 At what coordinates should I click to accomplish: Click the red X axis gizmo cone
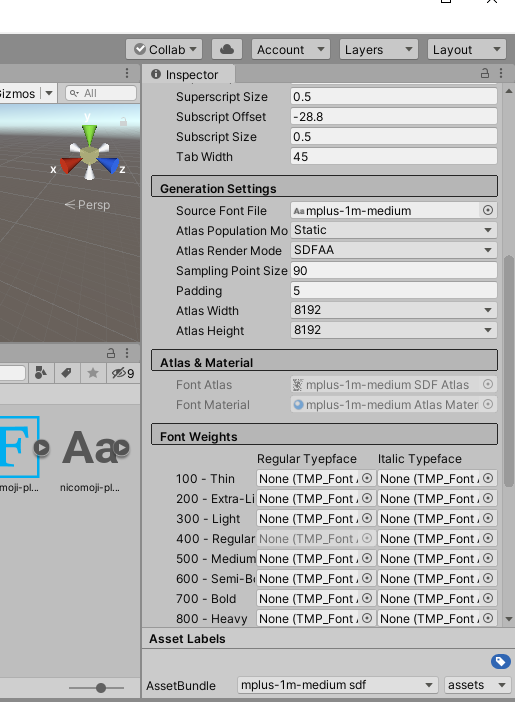click(x=69, y=165)
